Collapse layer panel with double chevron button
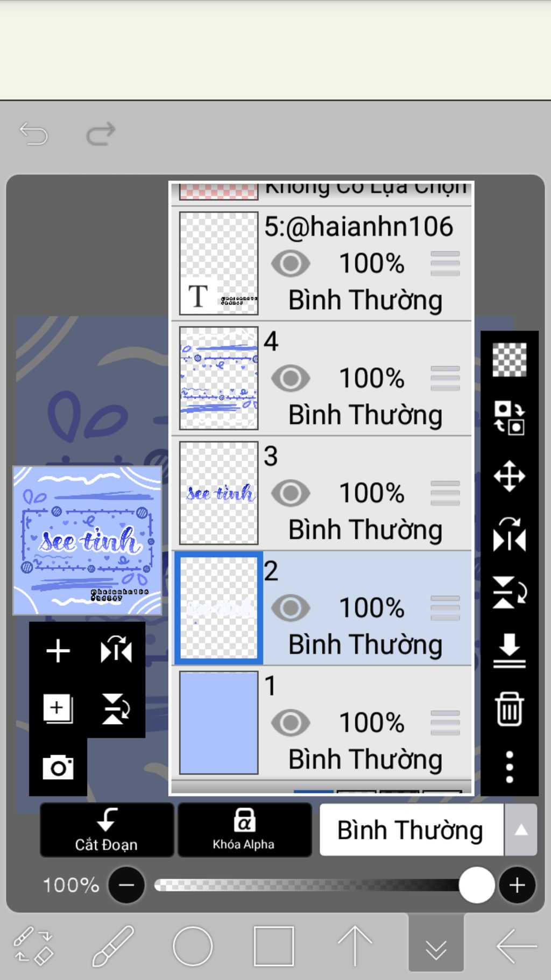 tap(436, 946)
